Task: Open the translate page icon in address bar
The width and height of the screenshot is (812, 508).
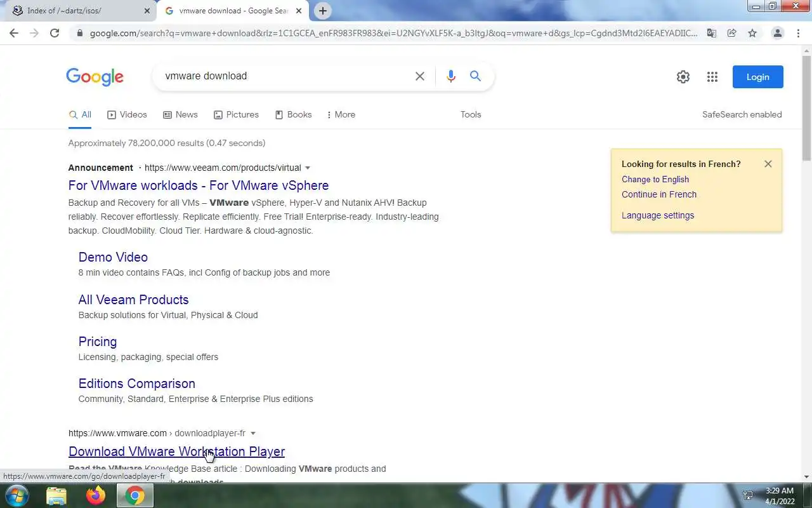Action: [712, 33]
